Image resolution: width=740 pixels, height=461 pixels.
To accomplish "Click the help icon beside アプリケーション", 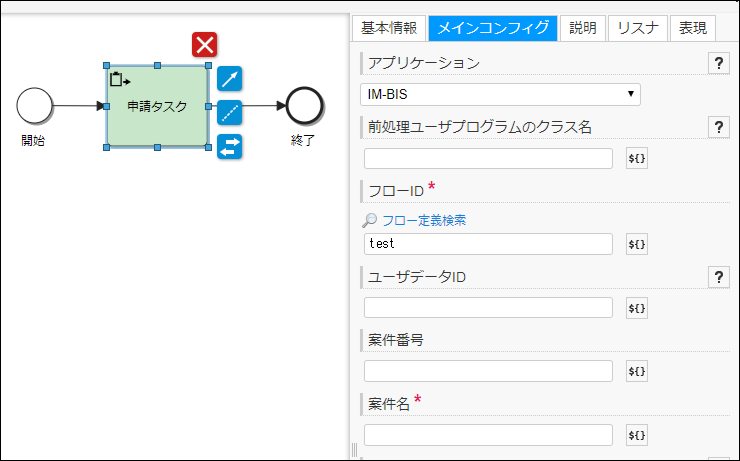I will (717, 63).
